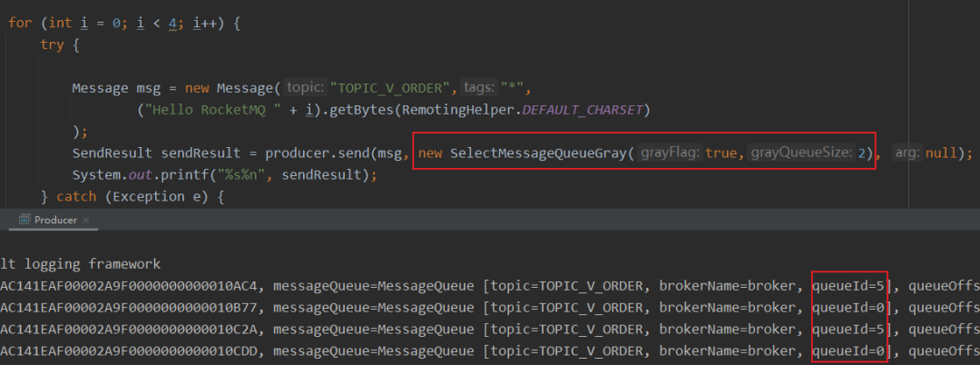Click the SendResult type declaration
980x365 pixels.
113,153
